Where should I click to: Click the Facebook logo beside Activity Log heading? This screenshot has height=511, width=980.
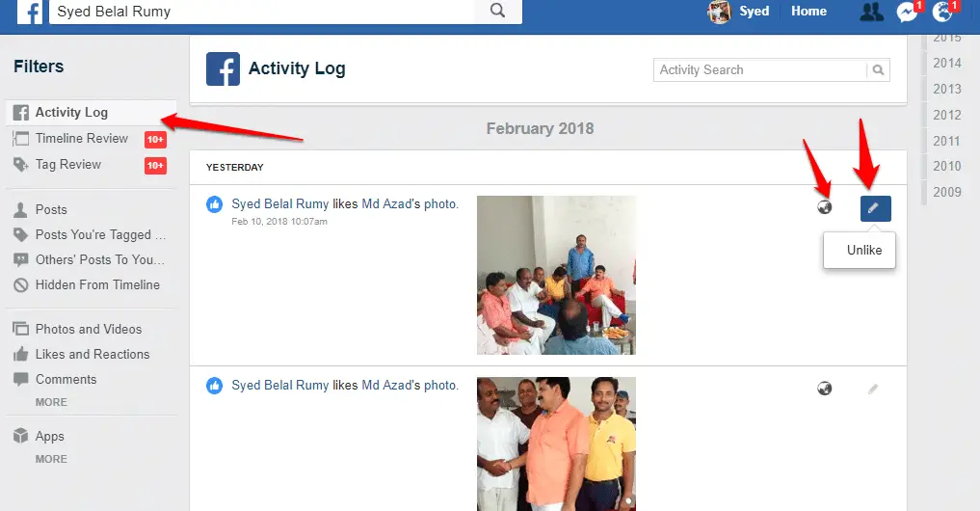point(224,68)
